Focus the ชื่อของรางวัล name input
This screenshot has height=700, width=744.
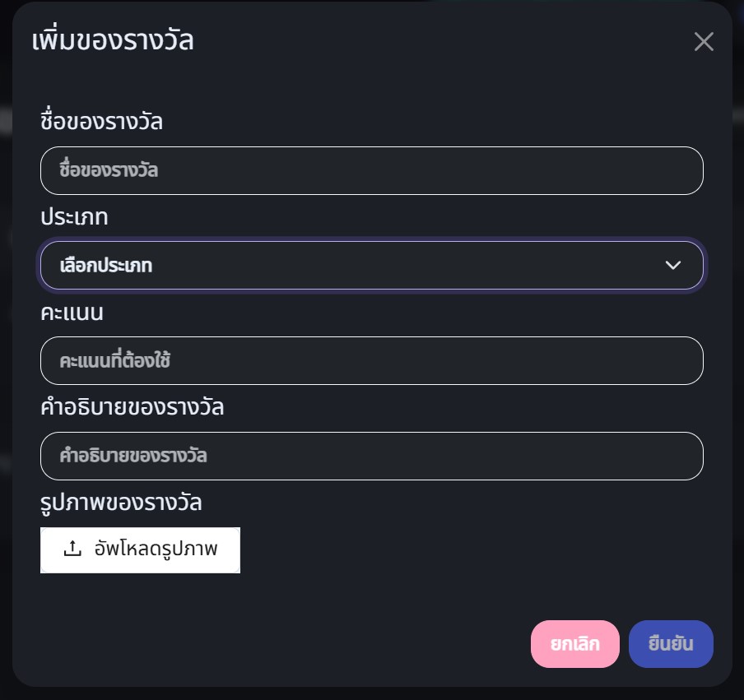371,170
